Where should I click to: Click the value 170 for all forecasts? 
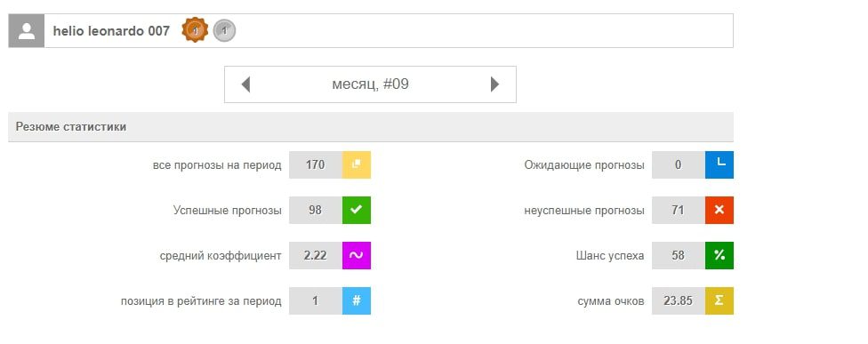(315, 164)
